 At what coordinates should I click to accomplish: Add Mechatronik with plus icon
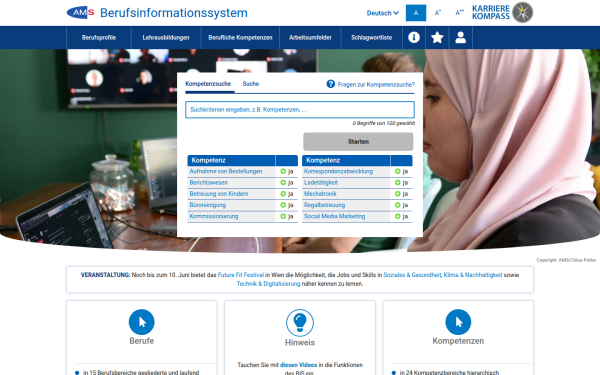(x=398, y=194)
